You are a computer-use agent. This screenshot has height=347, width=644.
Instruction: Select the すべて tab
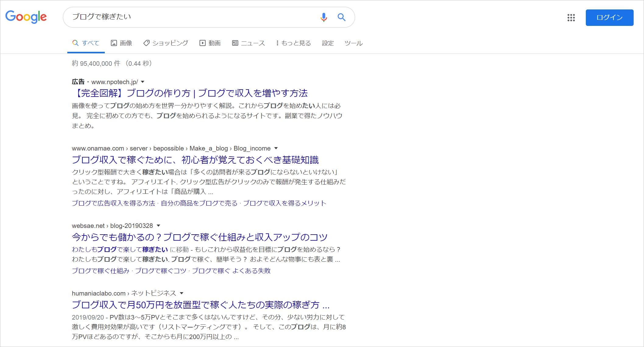[86, 43]
